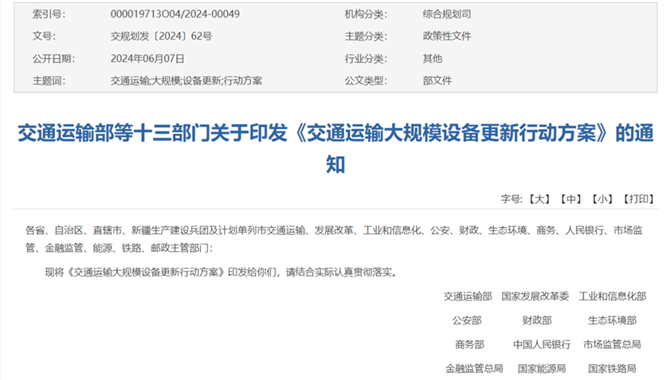The image size is (670, 380).
Task: Click signatory 工业和信息化部
Action: click(x=612, y=296)
